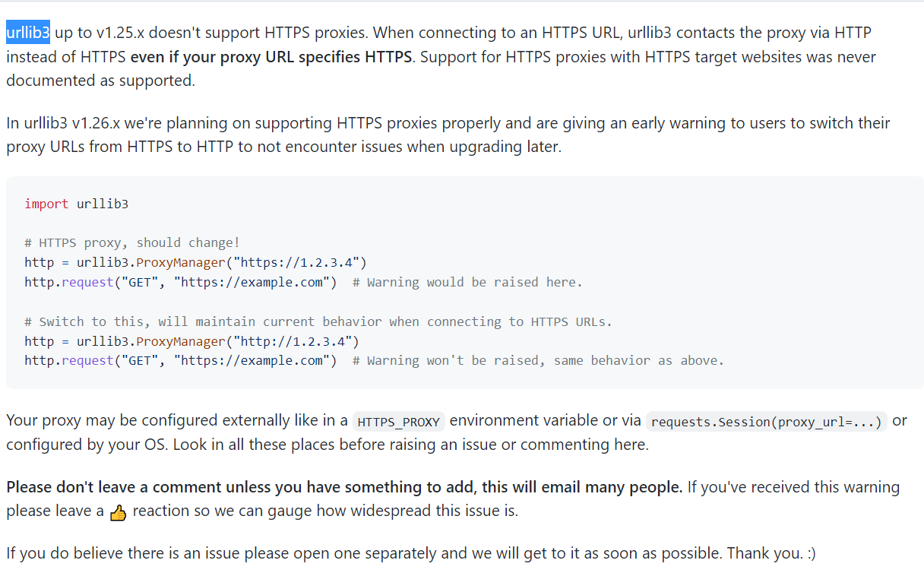
Task: Click the first http.request("GET") code call
Action: [x=180, y=283]
